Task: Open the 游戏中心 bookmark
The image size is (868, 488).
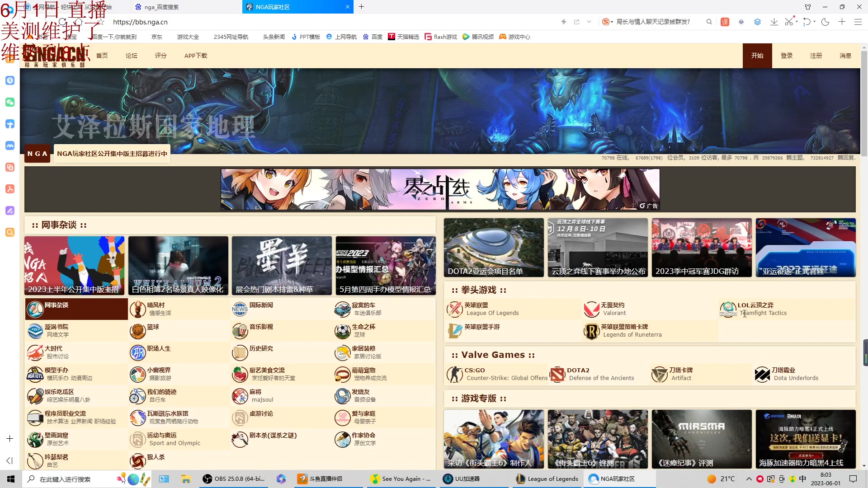Action: pos(515,37)
